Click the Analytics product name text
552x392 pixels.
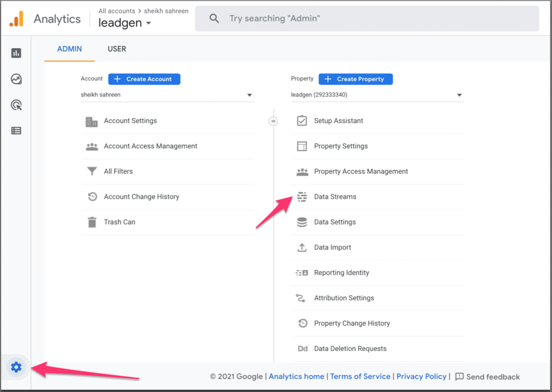coord(57,19)
